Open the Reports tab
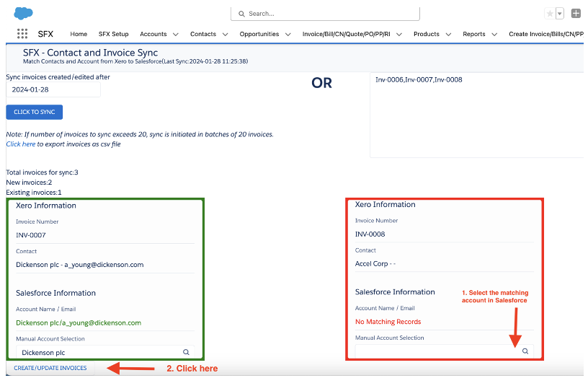Screen dimensions: 588x378 tap(474, 34)
